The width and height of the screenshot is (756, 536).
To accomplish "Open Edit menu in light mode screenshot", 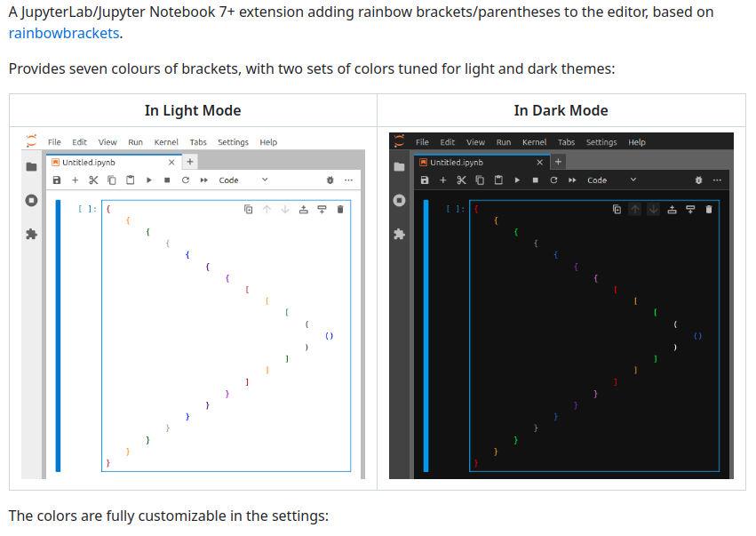I will [x=80, y=142].
